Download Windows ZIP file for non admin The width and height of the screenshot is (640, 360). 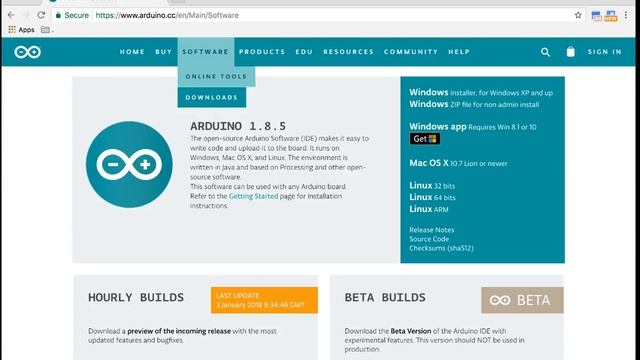474,104
